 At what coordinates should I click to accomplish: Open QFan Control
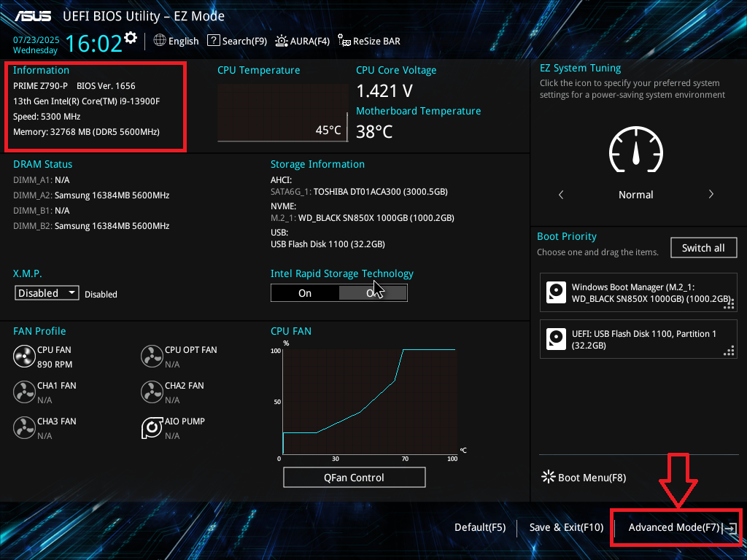pos(354,478)
